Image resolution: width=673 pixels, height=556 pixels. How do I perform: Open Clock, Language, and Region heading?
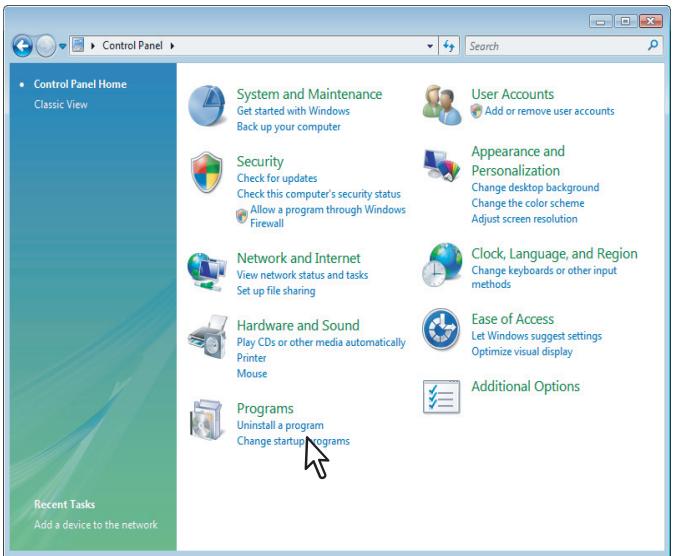(x=554, y=254)
